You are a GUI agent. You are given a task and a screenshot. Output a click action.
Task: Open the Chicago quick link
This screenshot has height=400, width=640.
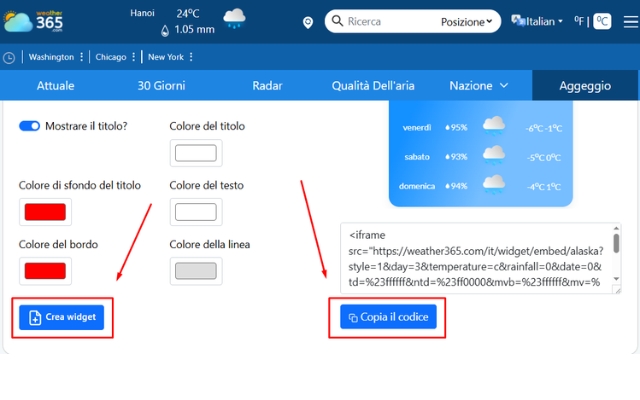111,57
